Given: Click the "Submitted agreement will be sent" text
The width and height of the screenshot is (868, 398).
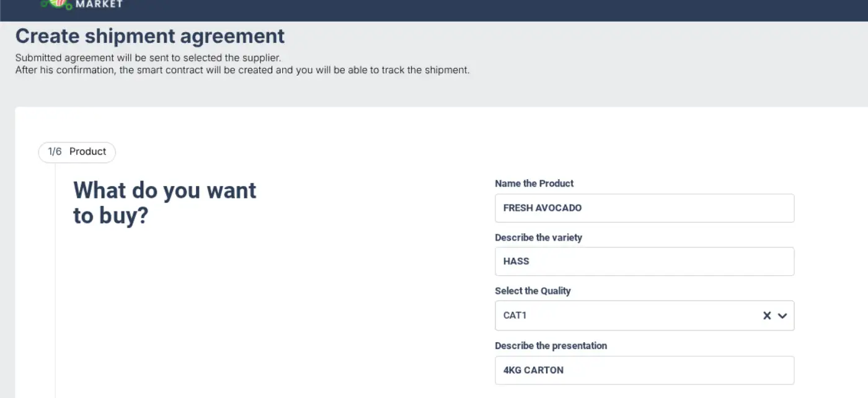Looking at the screenshot, I should (x=148, y=58).
